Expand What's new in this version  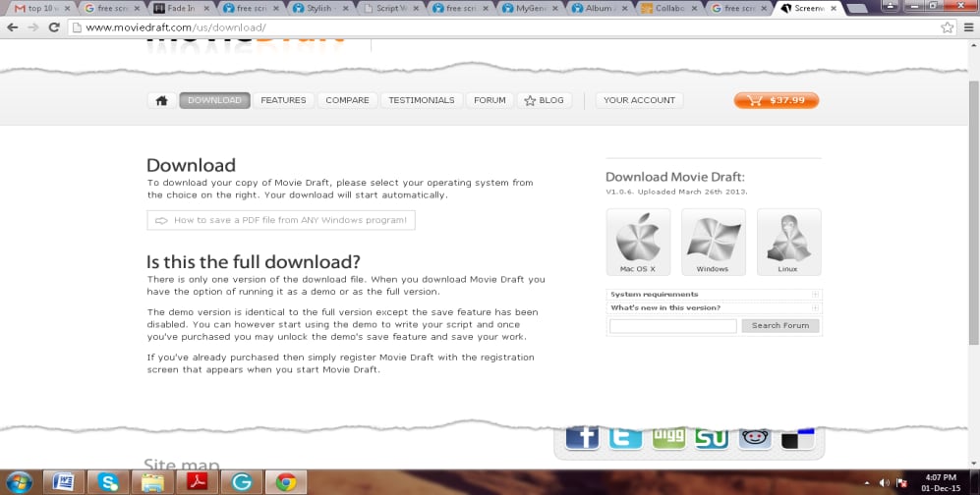[714, 307]
